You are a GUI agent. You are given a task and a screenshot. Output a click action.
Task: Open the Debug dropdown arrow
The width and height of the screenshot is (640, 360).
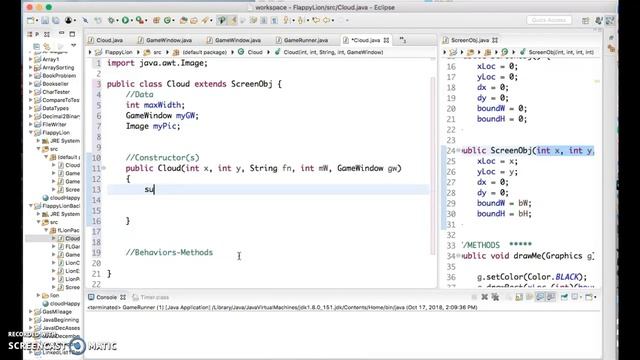click(x=117, y=20)
